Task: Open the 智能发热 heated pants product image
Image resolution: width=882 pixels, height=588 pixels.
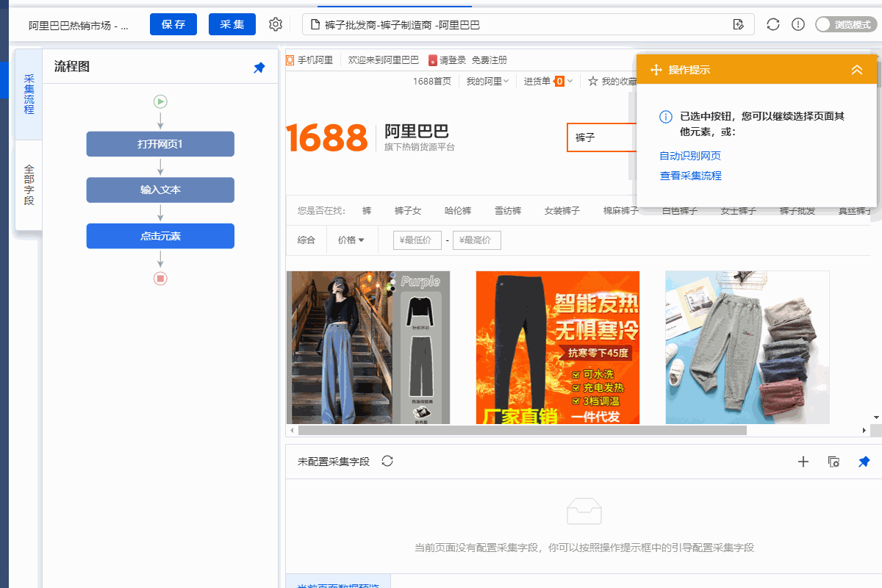Action: [x=558, y=347]
